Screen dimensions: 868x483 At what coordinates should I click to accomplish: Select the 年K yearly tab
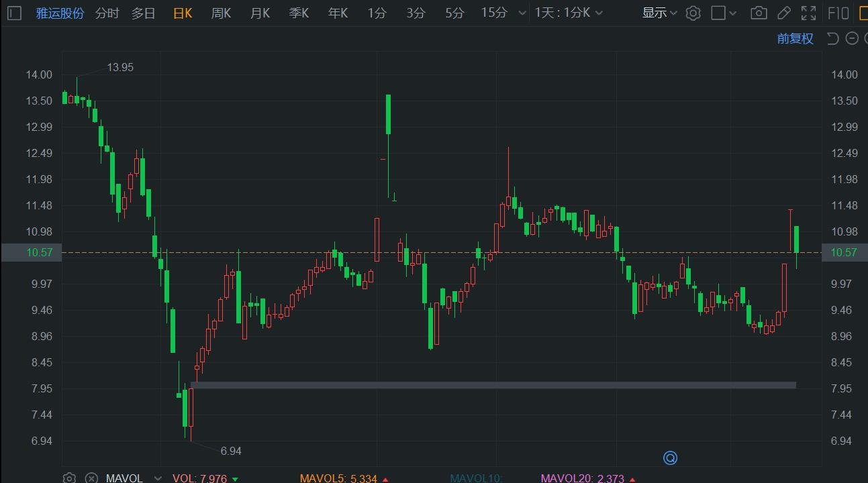click(338, 13)
